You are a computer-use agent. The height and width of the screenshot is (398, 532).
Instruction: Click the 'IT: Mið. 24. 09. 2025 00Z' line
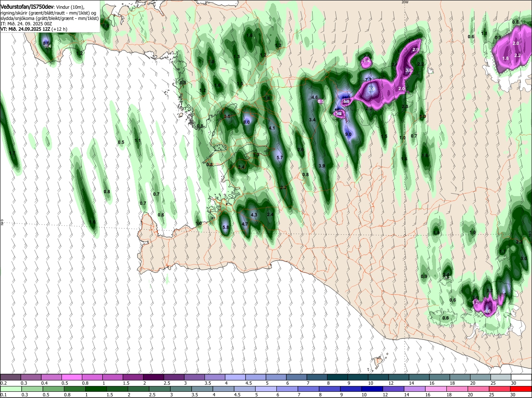[x=26, y=24]
